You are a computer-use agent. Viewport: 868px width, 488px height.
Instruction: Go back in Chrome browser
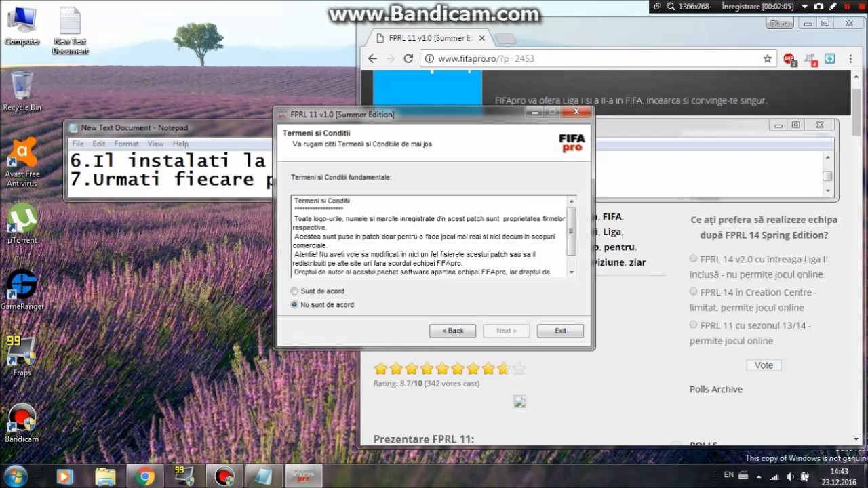click(x=372, y=58)
